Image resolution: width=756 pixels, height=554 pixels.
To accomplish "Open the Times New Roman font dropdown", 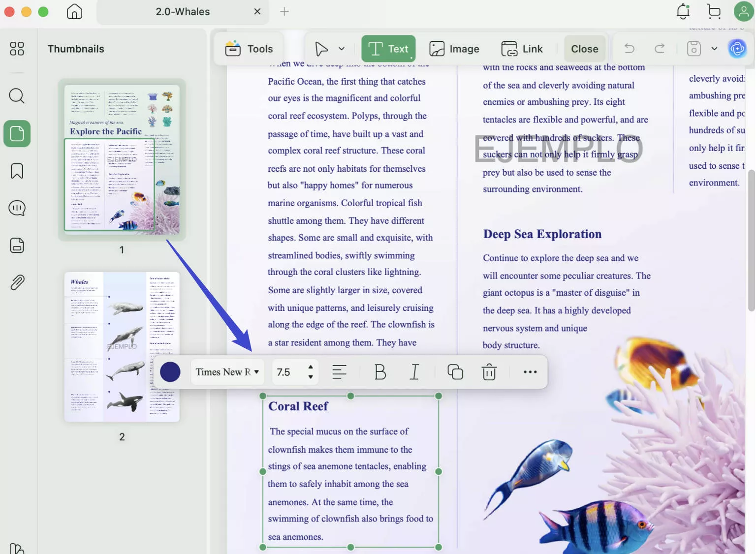I will point(227,372).
